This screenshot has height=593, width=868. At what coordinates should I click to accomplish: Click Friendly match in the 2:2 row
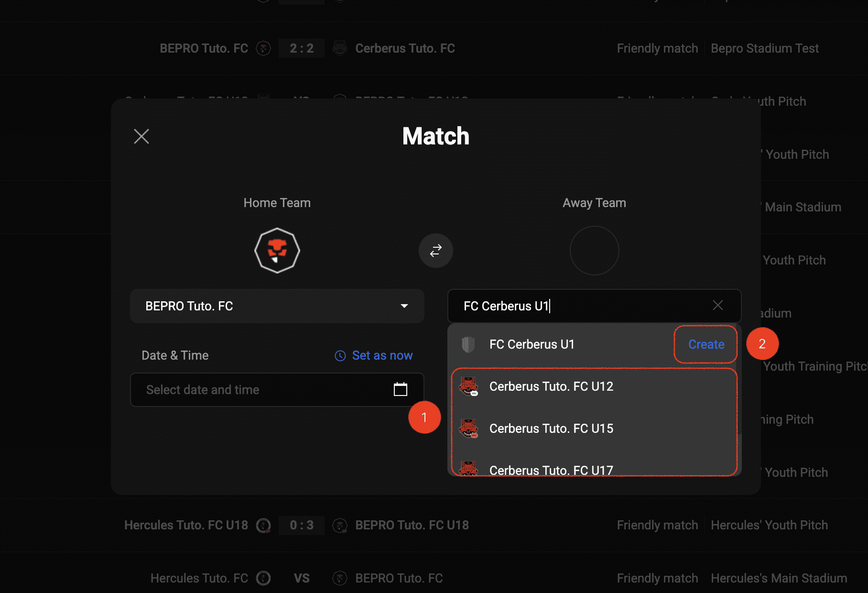[x=658, y=48]
